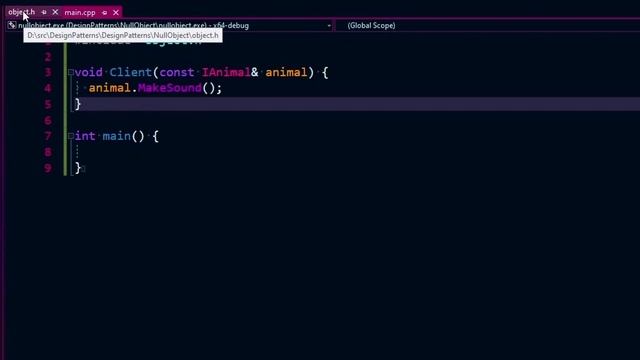Switch to the object.h tab
The width and height of the screenshot is (640, 360).
(x=21, y=12)
